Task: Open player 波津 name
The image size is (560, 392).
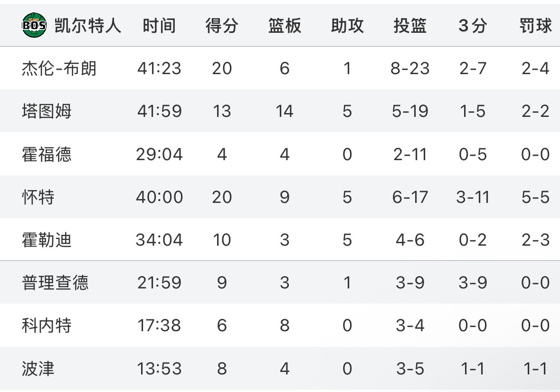Action: pyautogui.click(x=38, y=368)
